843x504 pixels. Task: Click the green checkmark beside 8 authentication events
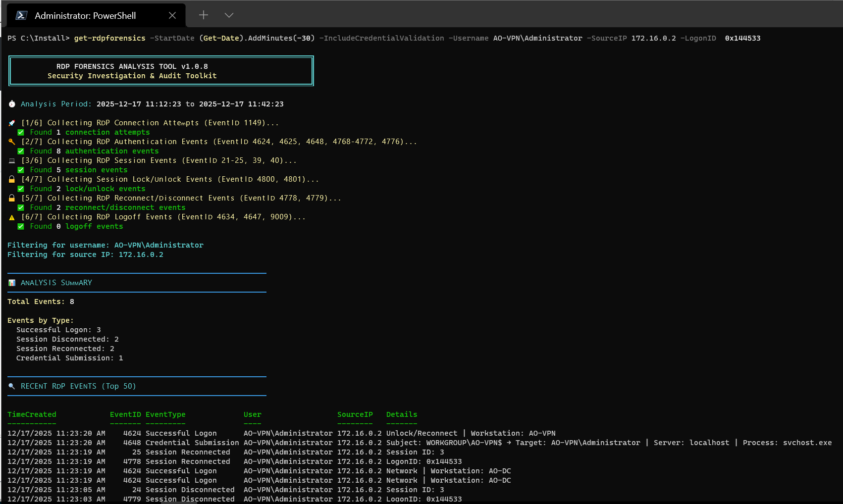click(21, 151)
